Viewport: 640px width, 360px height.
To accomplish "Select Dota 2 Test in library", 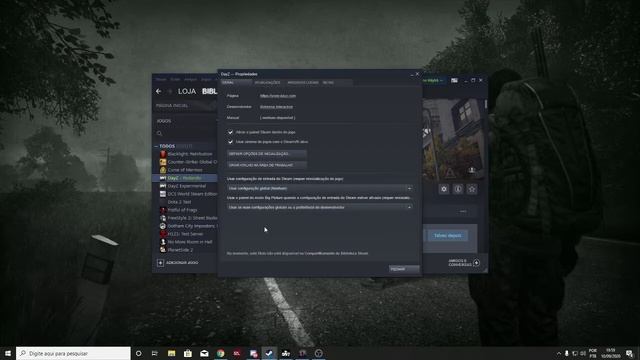I will point(179,202).
